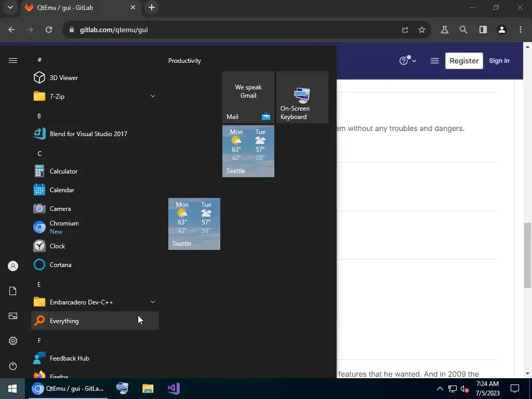Click the muted volume tray icon
532x399 pixels.
(x=464, y=389)
